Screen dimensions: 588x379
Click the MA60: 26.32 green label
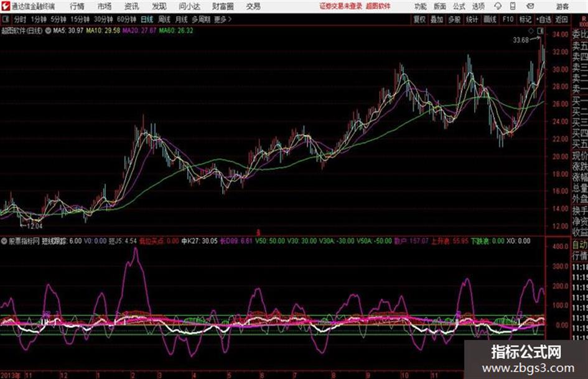(x=176, y=30)
